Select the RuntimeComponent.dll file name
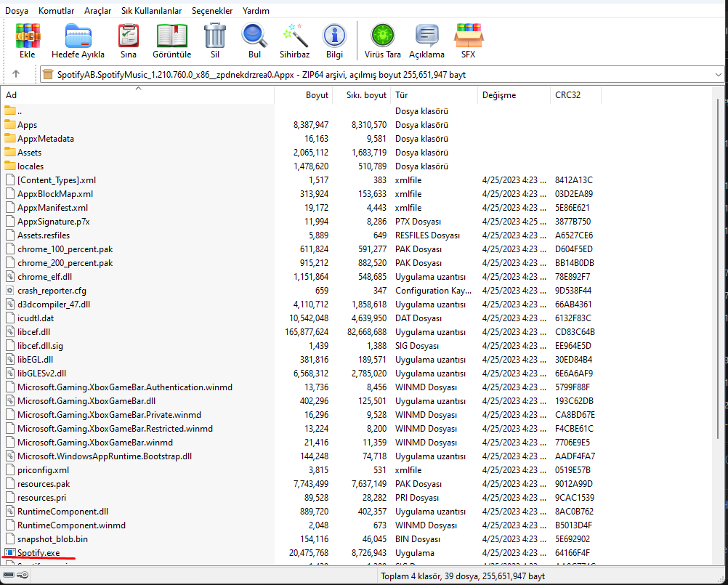The image size is (728, 585). [x=62, y=511]
